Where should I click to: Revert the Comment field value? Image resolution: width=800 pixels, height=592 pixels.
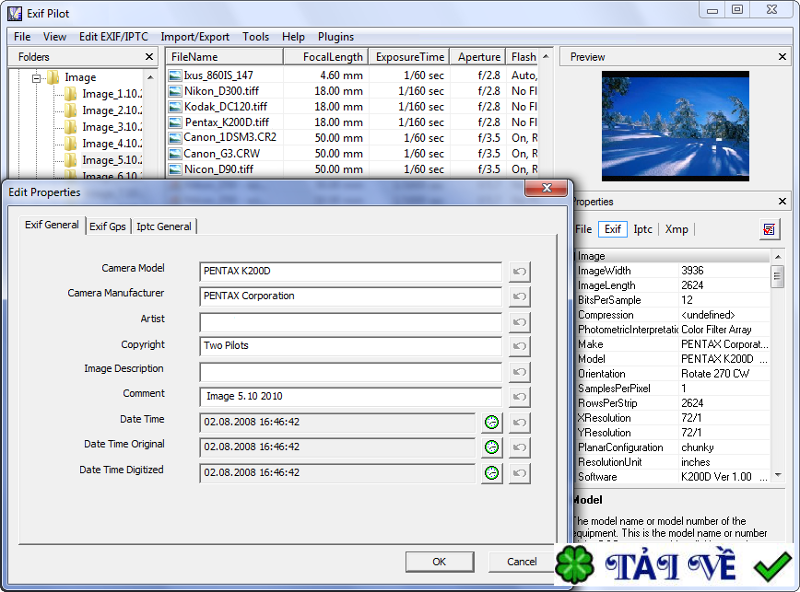coord(519,397)
